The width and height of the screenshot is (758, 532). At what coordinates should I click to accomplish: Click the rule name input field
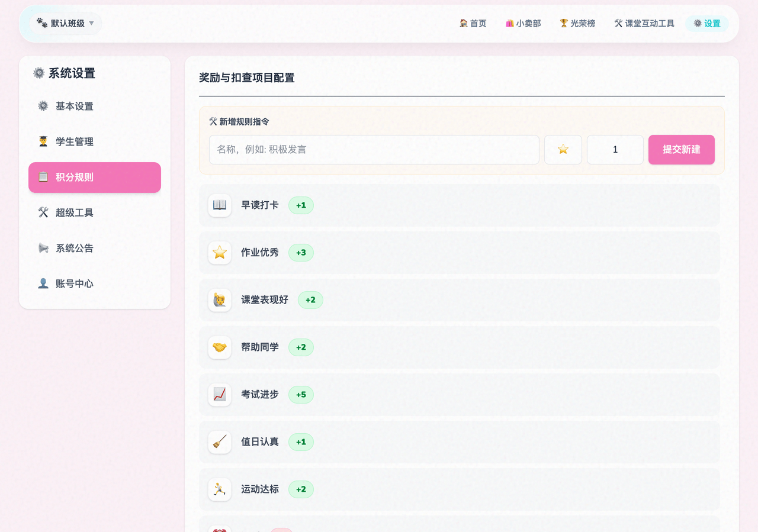coord(374,150)
